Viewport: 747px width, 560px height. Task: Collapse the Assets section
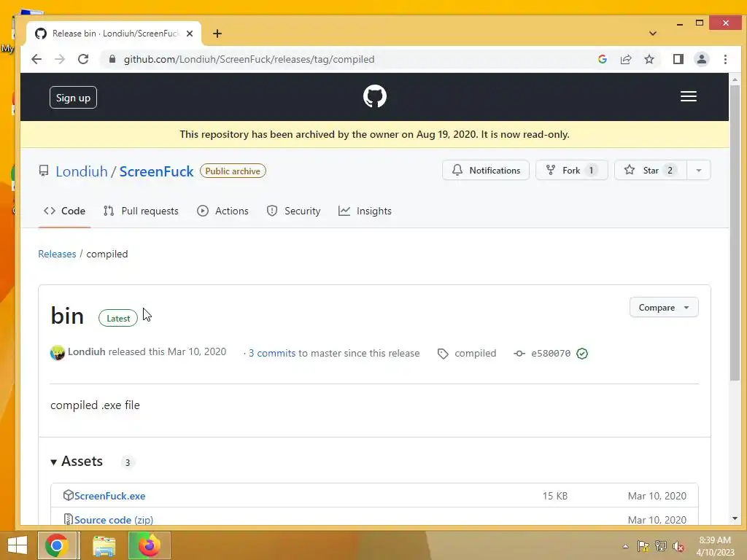click(x=77, y=462)
